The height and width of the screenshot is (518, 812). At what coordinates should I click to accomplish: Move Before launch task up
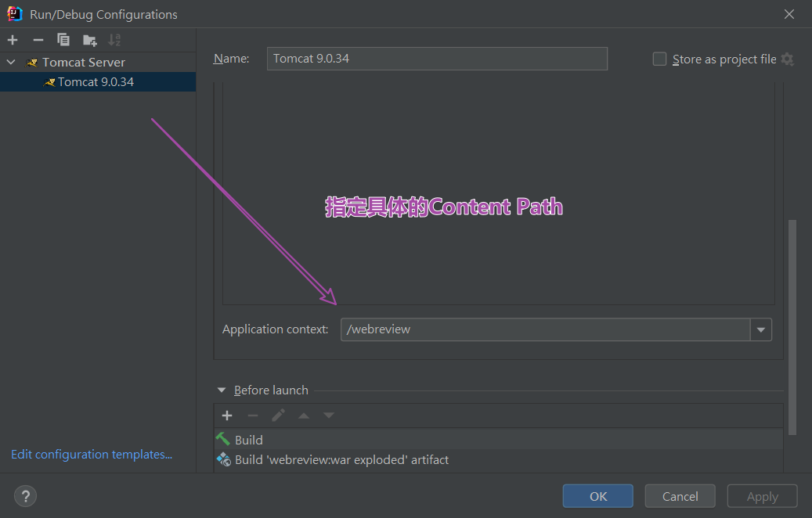point(304,415)
